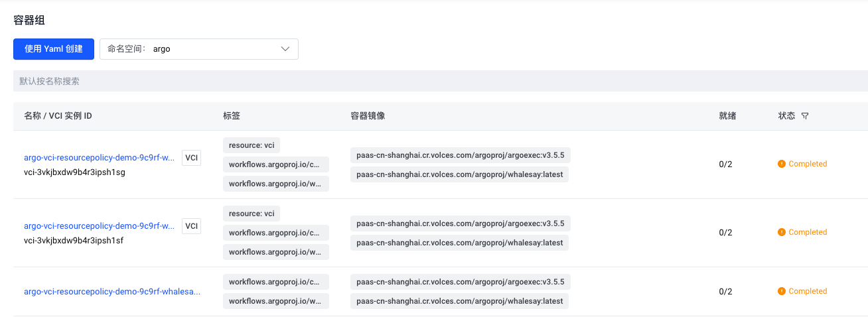Open the second argo-vci-resourcepolicy-demo pod link

tap(100, 226)
